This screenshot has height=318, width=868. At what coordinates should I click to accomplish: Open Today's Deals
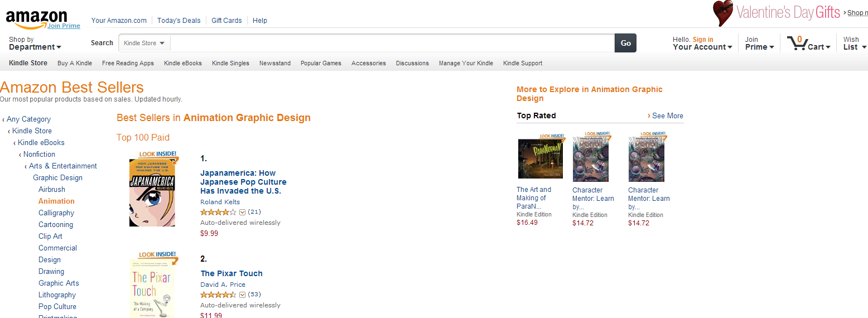179,21
